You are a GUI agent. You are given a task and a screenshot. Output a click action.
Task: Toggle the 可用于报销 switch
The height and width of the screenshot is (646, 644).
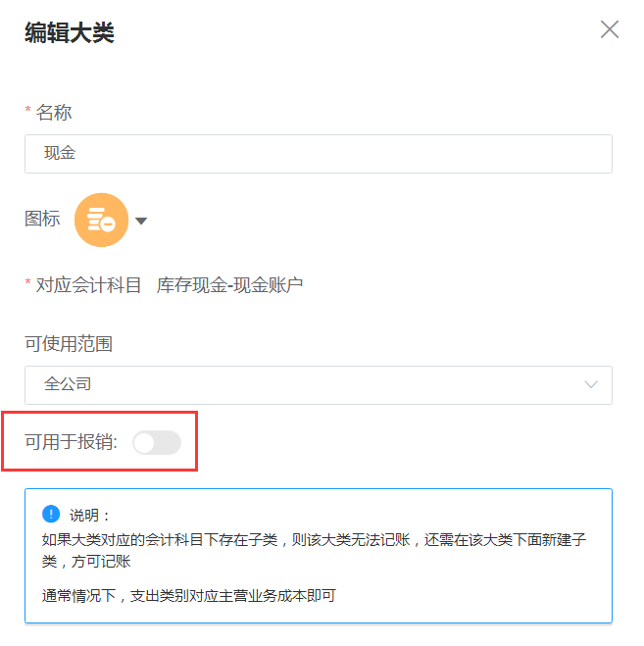click(x=157, y=442)
